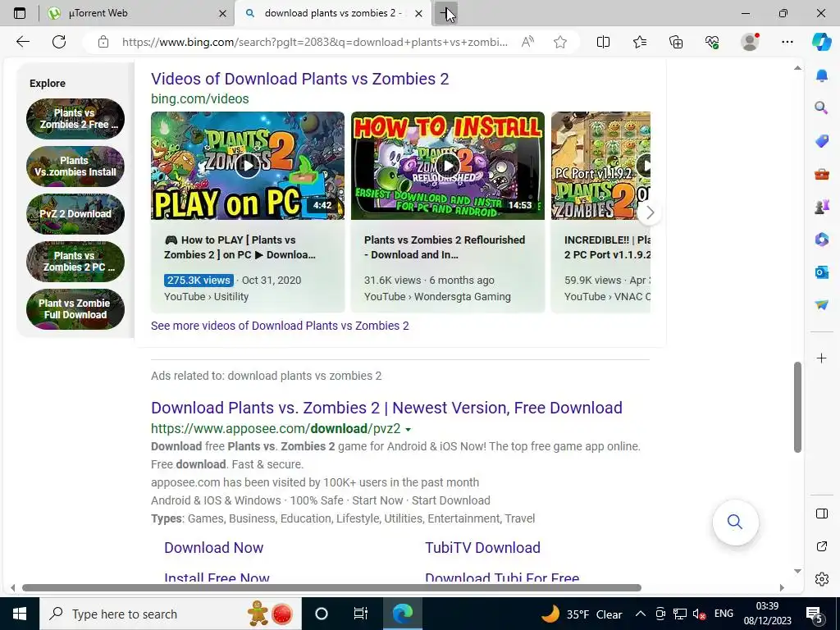This screenshot has height=630, width=840.
Task: Open Favorites list icon
Action: click(640, 42)
